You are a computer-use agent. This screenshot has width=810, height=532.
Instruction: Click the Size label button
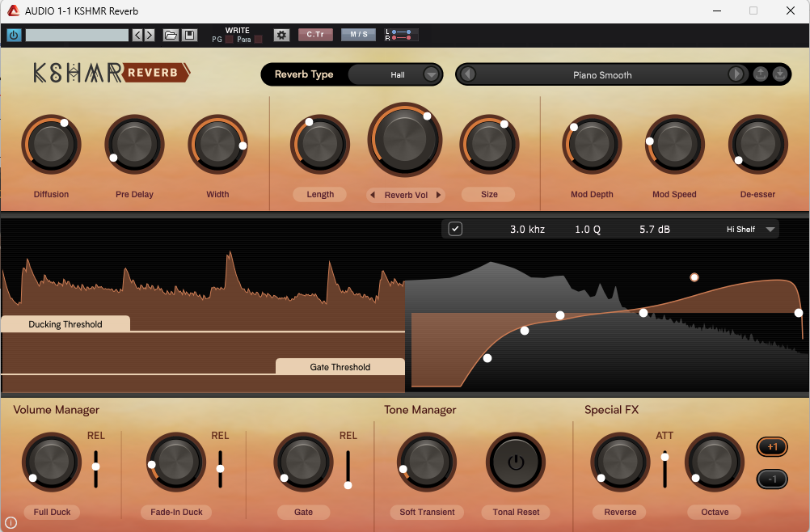click(489, 194)
